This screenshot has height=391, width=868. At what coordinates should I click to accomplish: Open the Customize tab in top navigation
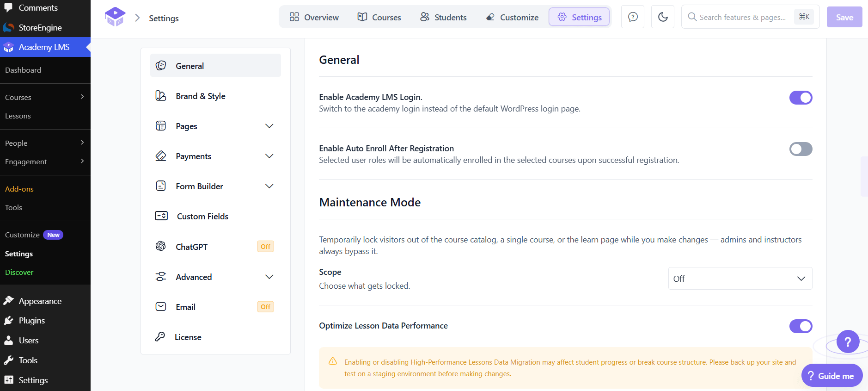512,17
